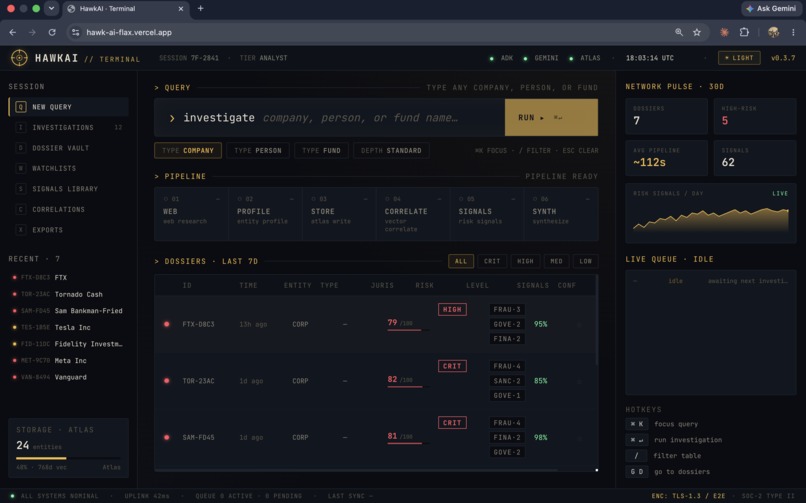Click the red status dot of SAM-FD45 row
Viewport: 806px width, 503px height.
point(167,437)
